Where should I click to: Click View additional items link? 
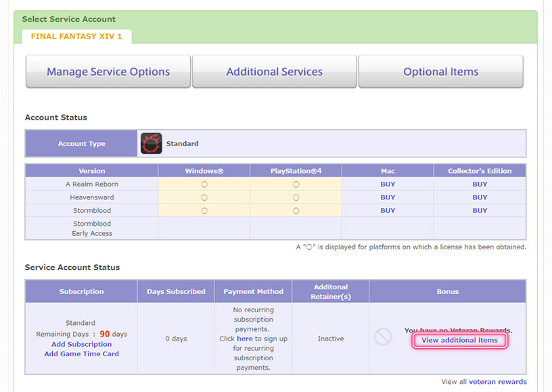pyautogui.click(x=460, y=340)
